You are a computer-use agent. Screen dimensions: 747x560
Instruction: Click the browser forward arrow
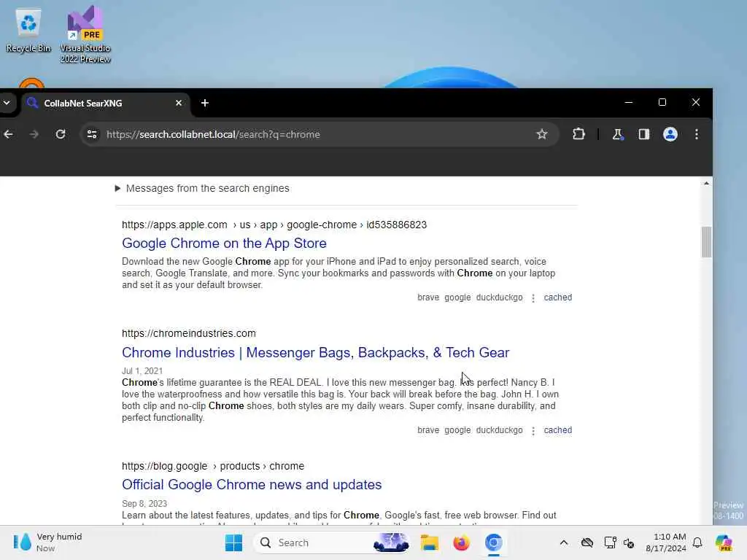pos(34,134)
